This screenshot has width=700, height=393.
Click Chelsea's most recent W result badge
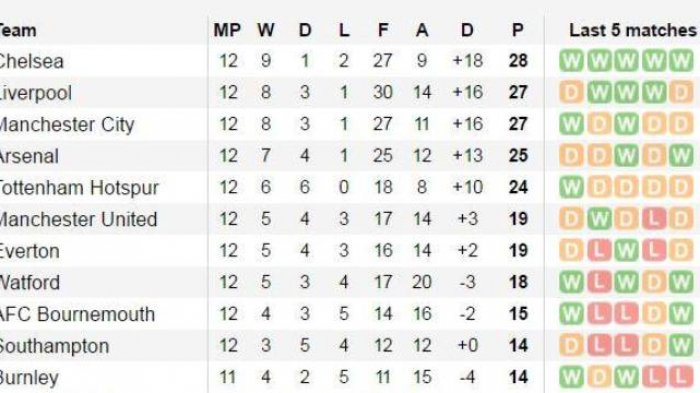[681, 61]
